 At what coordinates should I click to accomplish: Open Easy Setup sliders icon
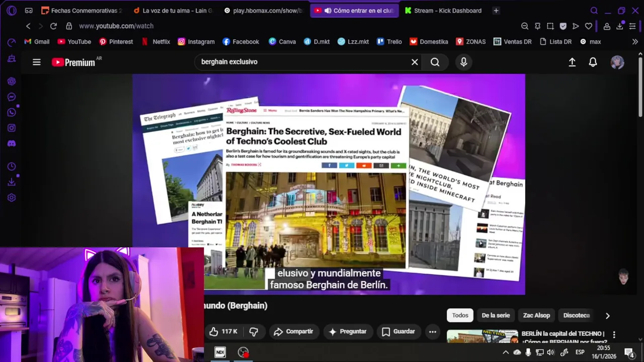click(632, 26)
